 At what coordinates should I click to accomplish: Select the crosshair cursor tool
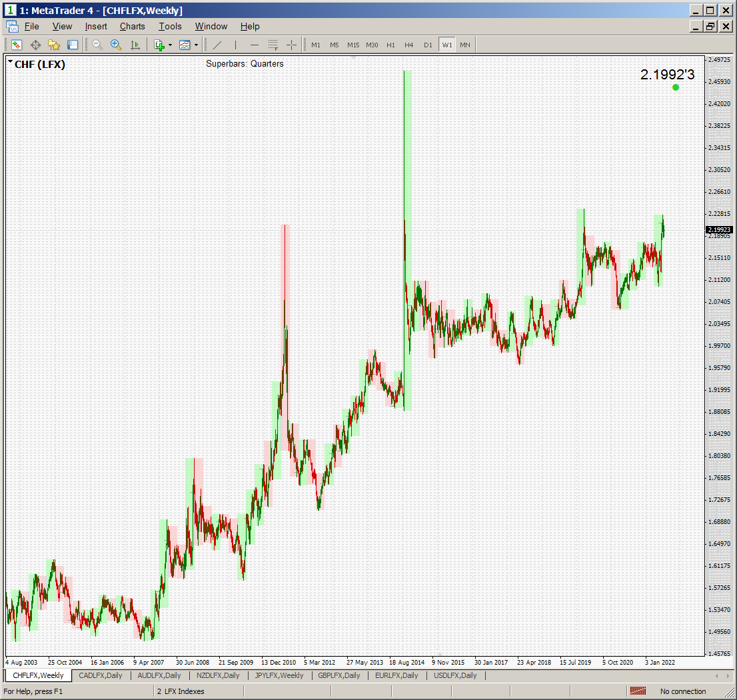[x=291, y=45]
